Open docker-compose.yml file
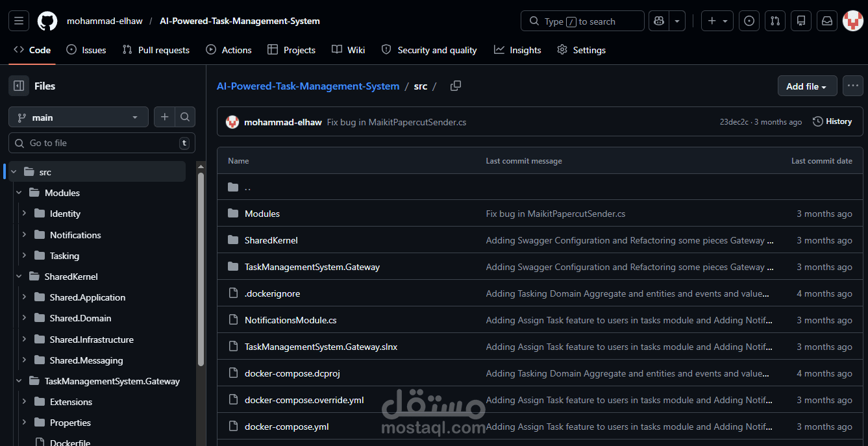This screenshot has width=868, height=446. [x=286, y=427]
